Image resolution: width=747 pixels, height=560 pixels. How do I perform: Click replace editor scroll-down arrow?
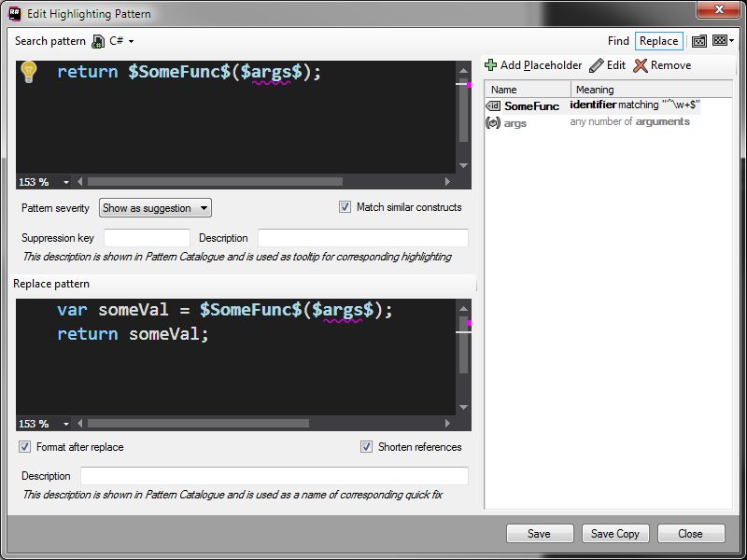[x=463, y=407]
